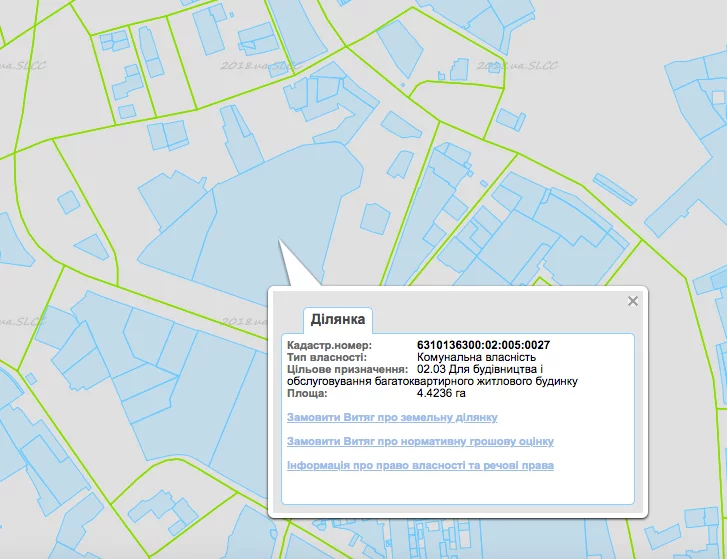Click the 4.4236 га area value
This screenshot has height=559, width=727.
(x=441, y=394)
